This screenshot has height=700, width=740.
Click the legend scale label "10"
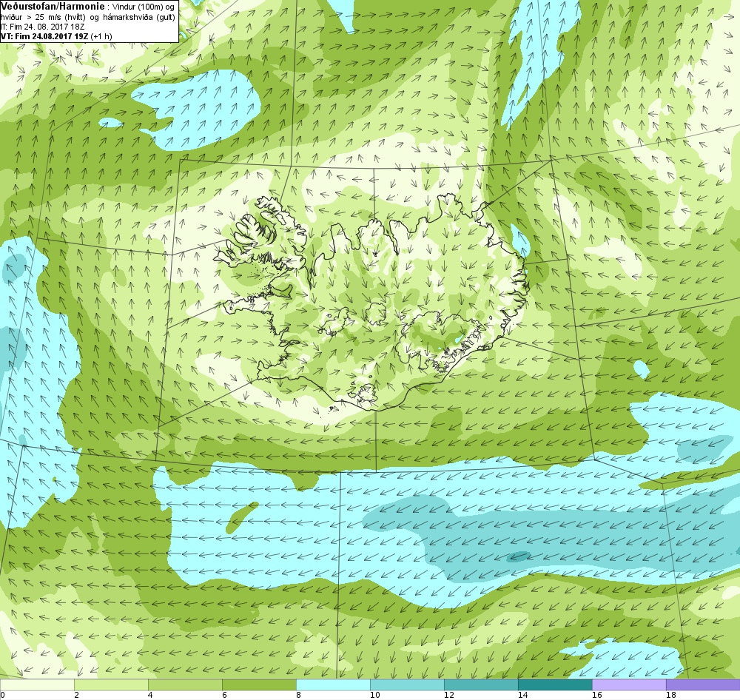(x=374, y=695)
